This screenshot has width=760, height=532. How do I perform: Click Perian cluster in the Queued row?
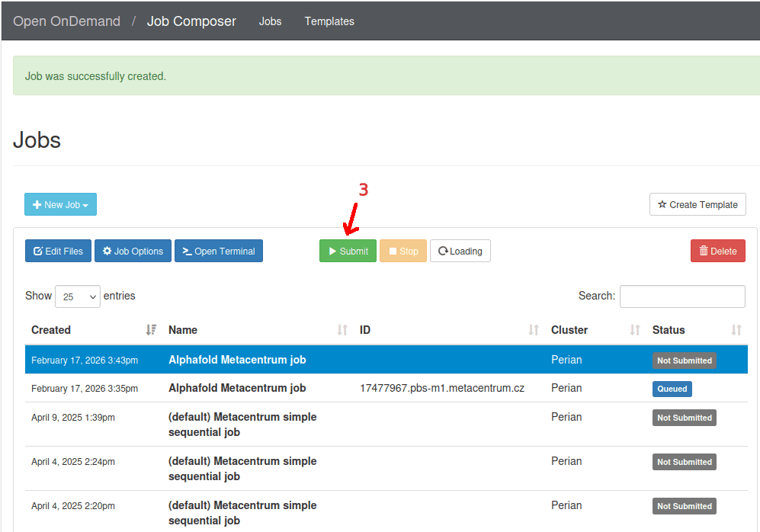(566, 388)
